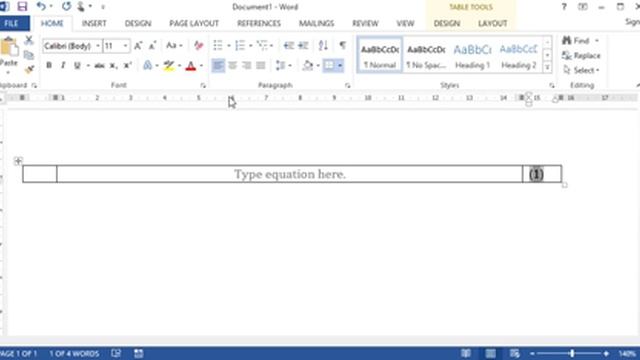Open Table Tools LAYOUT tab

point(493,23)
